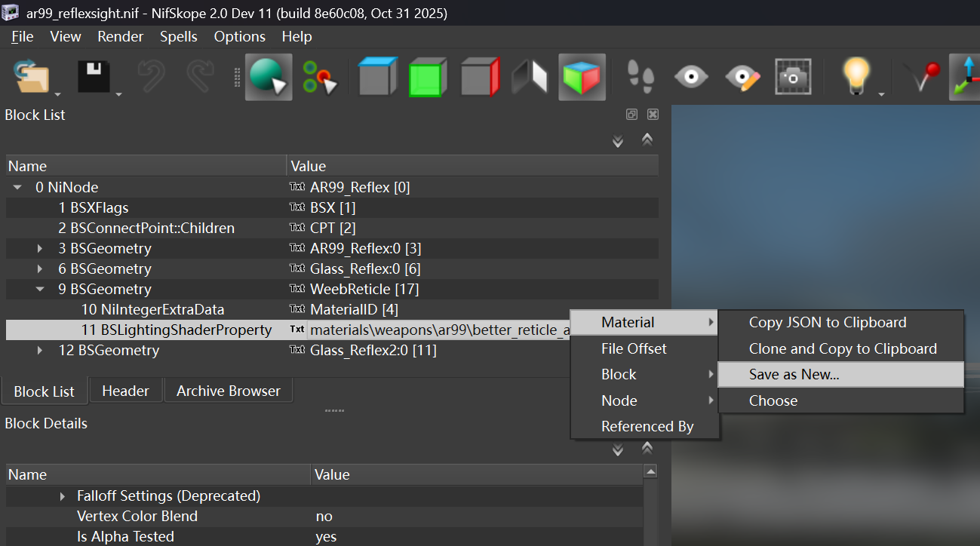Viewport: 980px width, 546px height.
Task: Switch to the Header tab
Action: point(125,391)
